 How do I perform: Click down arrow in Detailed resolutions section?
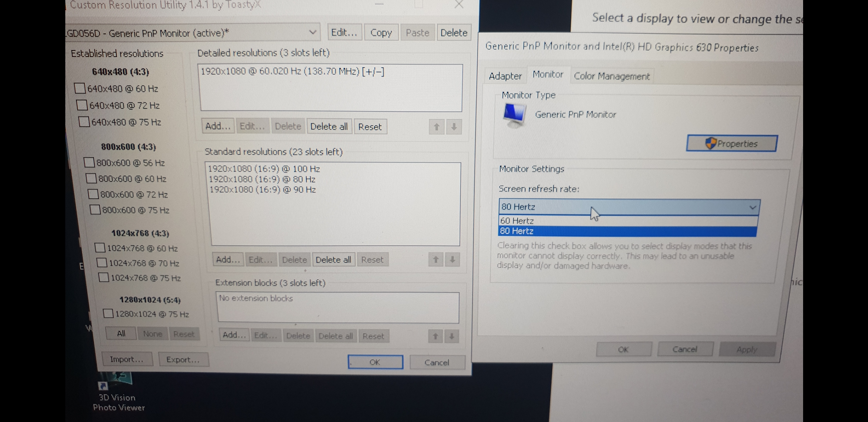coord(454,127)
